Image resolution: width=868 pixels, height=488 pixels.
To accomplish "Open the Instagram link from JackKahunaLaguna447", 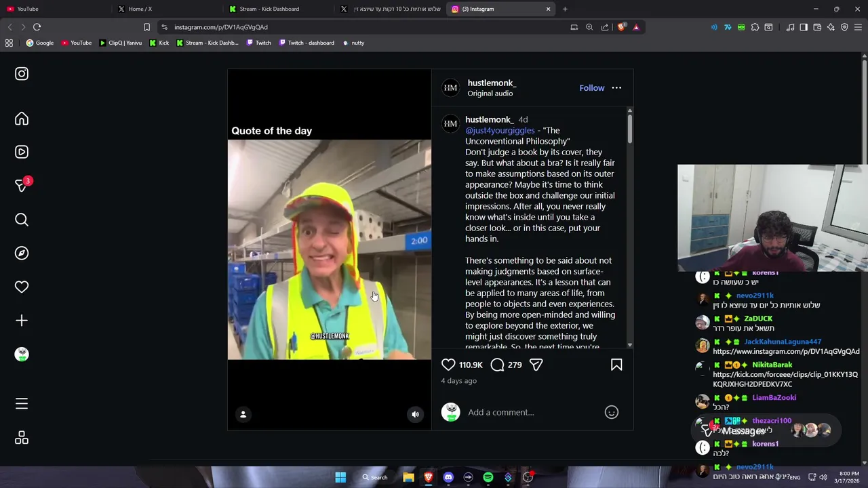I will pos(786,351).
